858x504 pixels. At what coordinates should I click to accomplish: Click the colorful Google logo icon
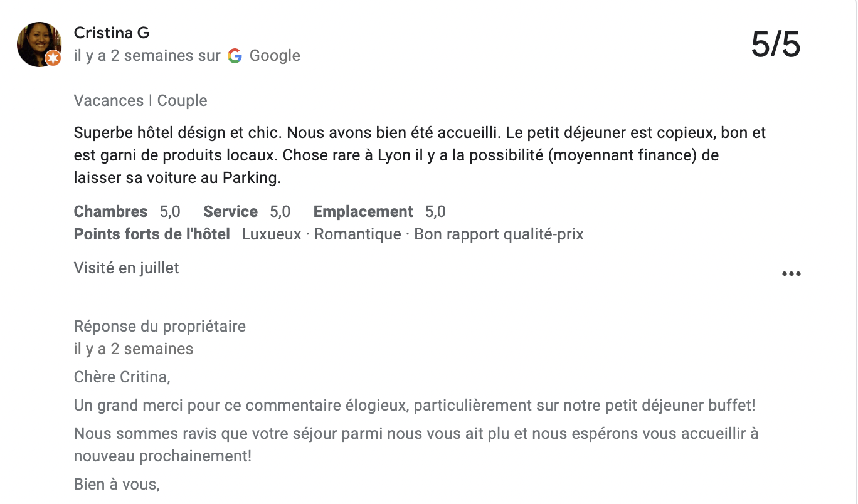click(x=235, y=56)
